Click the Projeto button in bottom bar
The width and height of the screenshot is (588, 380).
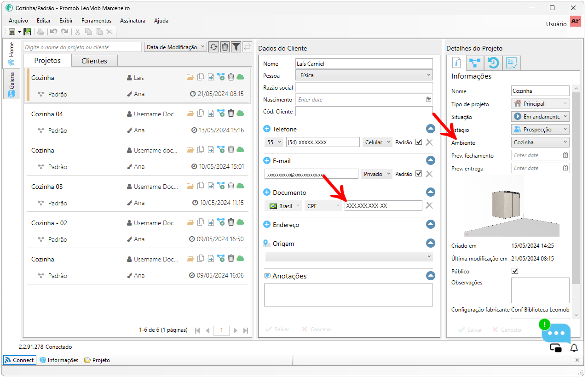tap(97, 360)
